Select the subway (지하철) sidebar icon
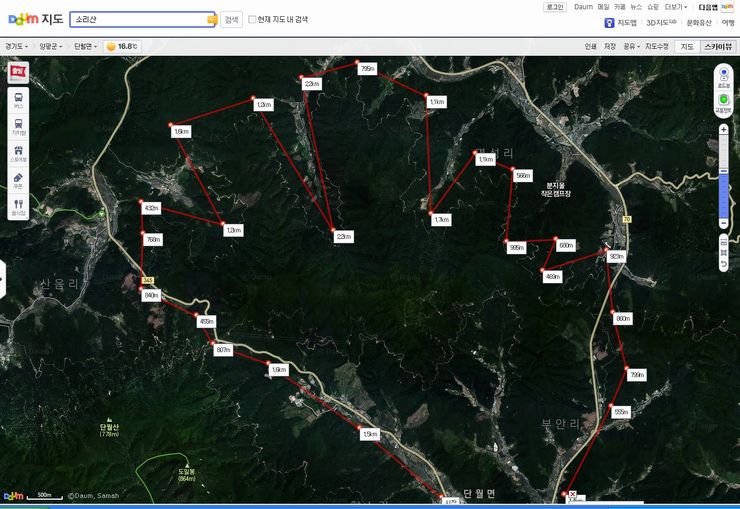The width and height of the screenshot is (740, 509). point(18,126)
